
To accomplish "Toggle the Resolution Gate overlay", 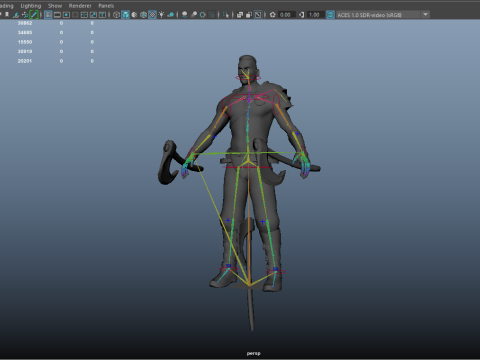I will [x=66, y=15].
